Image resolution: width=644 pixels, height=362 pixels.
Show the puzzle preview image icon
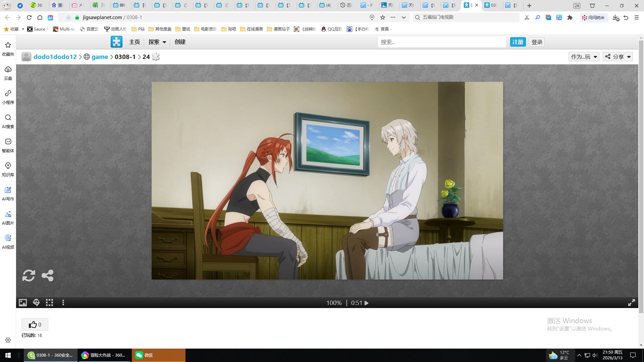pos(22,303)
